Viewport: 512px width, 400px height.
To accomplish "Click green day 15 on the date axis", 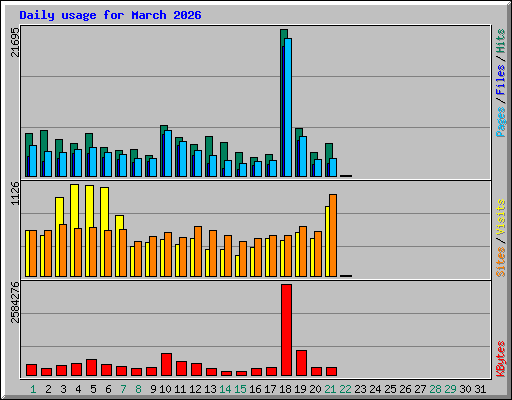I will click(240, 389).
